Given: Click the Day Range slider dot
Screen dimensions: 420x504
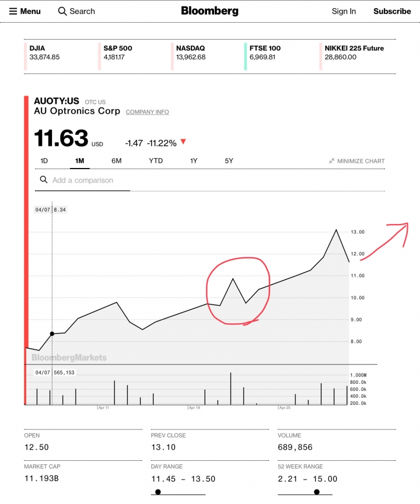Looking at the screenshot, I should [x=158, y=492].
